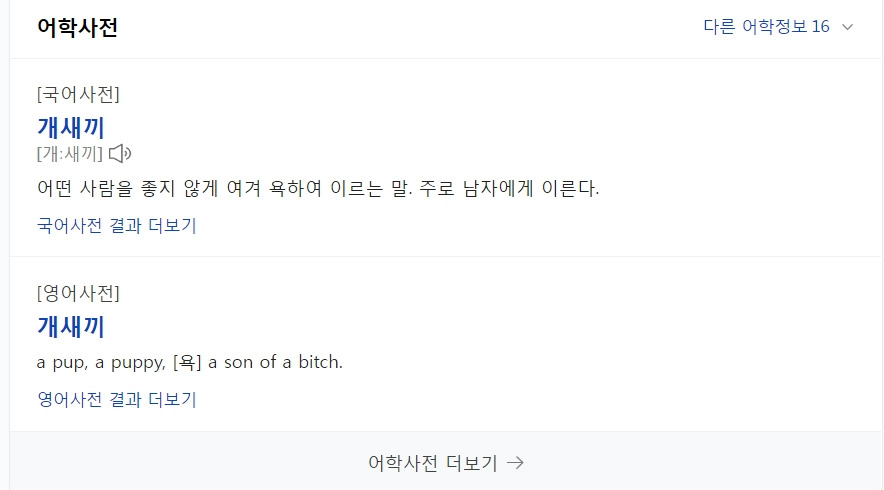Click the [욕] tag in the English definition
Viewport: 884px width, 490px height.
(188, 362)
